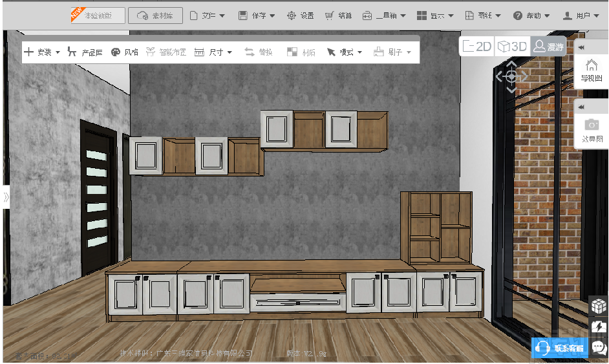Viewport: 609px width, 364px height.
Task: Click the camera navigation pan control
Action: pyautogui.click(x=511, y=76)
